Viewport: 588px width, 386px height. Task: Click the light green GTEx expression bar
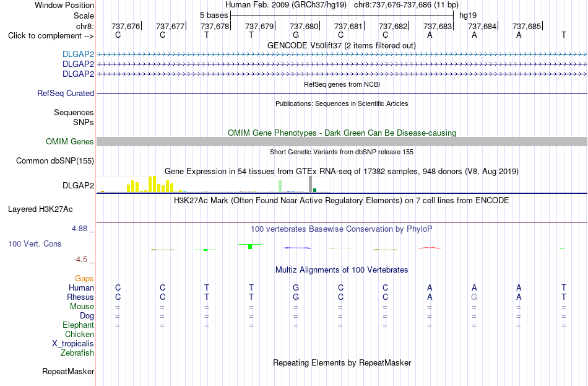coord(280,186)
